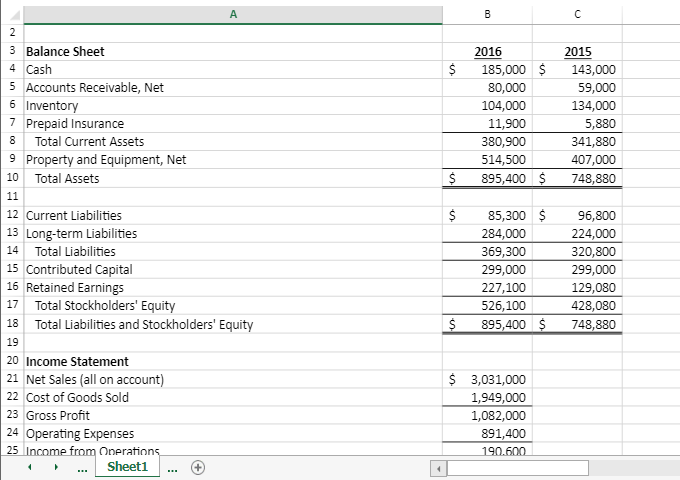Select row 21 header

(x=12, y=379)
